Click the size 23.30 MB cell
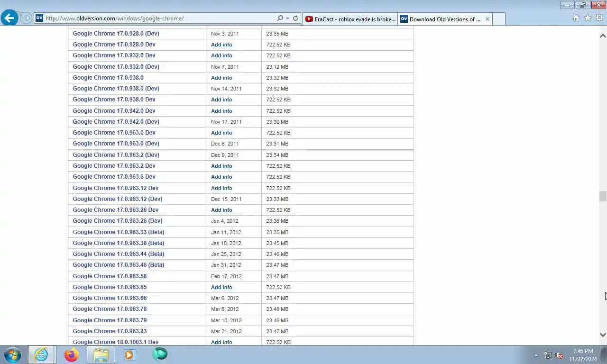 point(277,122)
